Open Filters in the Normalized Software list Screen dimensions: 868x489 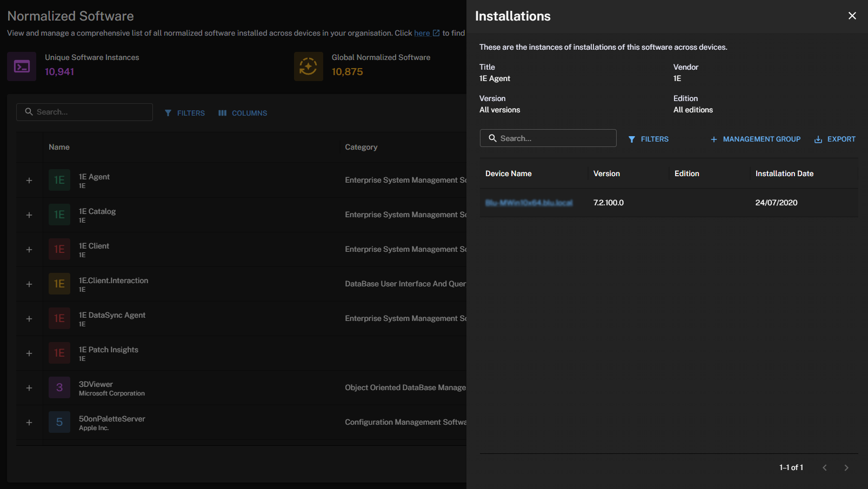185,113
